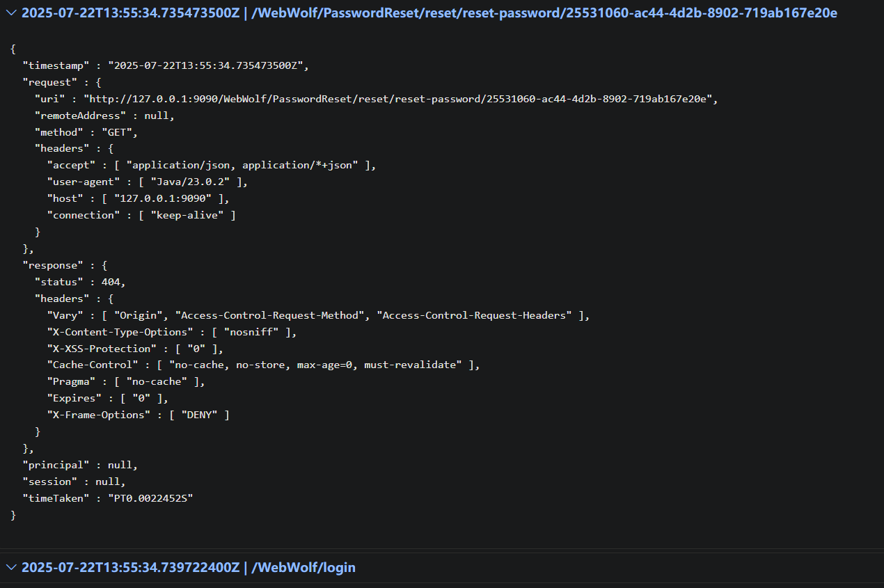Click the "session" null line
Viewport: 884px width, 588px height.
74,482
